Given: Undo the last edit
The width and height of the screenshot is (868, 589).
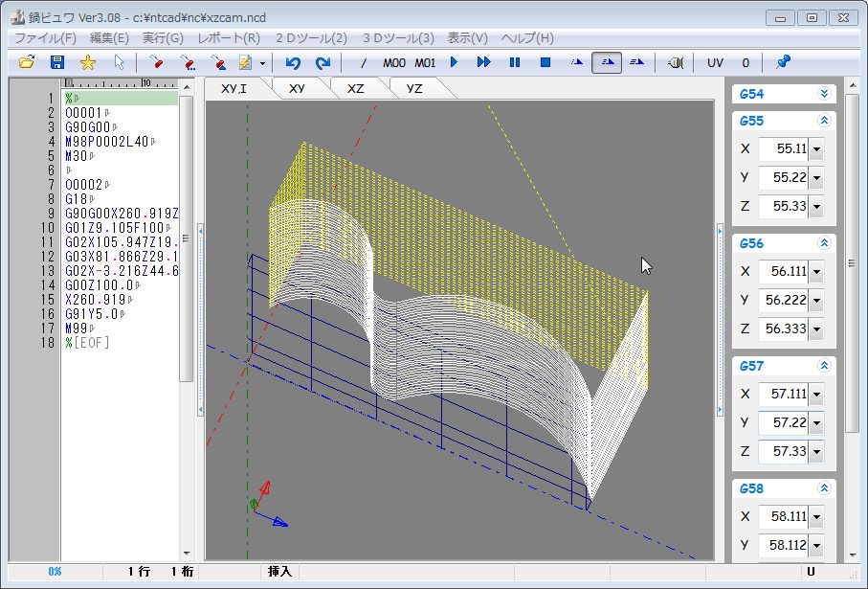Looking at the screenshot, I should (x=293, y=62).
